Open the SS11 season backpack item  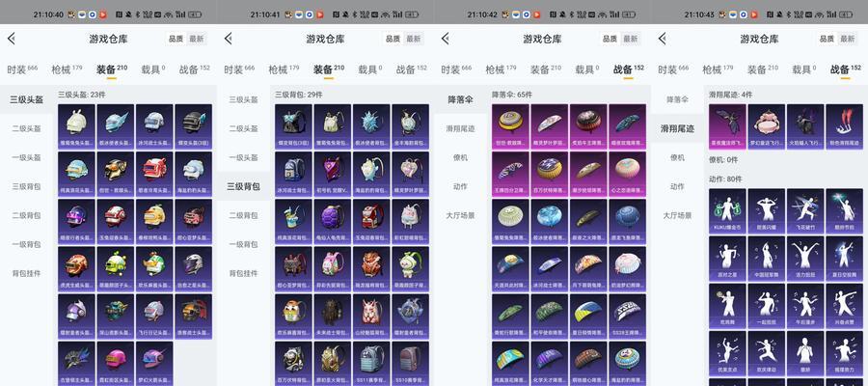[371, 363]
